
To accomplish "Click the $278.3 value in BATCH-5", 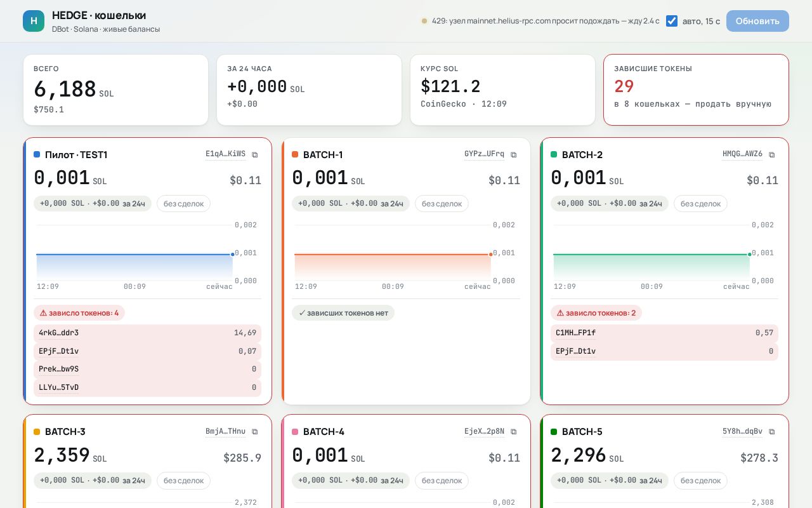I will click(x=759, y=458).
